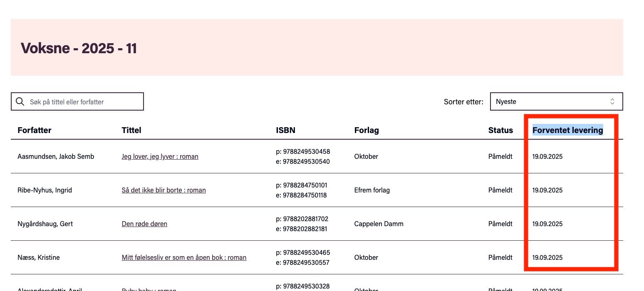Open 'Jeg lover, jeg lyver : roman' link
Screen dimensions: 644x291
pos(160,157)
